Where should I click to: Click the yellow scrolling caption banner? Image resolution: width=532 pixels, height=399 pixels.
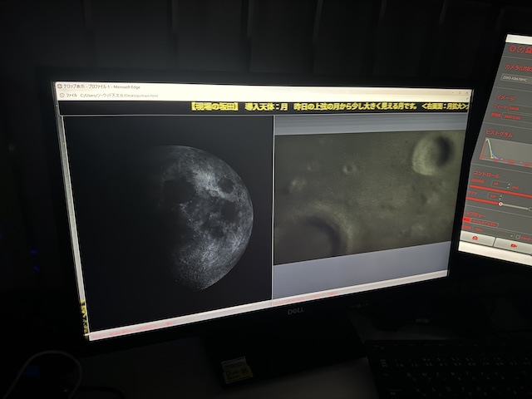329,106
